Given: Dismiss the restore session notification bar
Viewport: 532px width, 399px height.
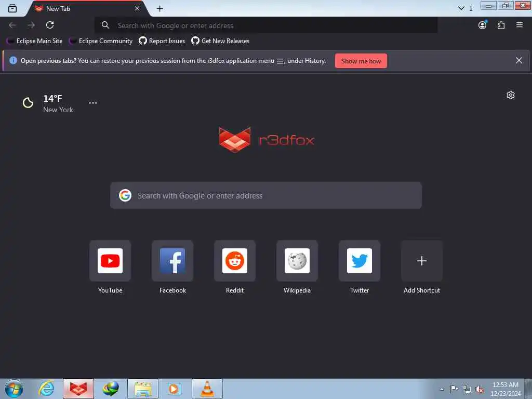Looking at the screenshot, I should tap(519, 61).
